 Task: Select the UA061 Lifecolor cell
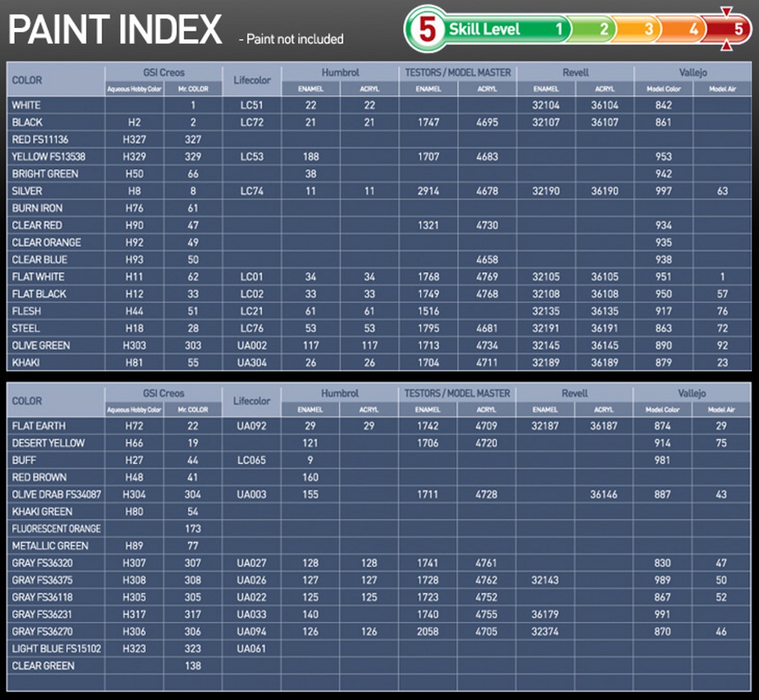[x=251, y=648]
